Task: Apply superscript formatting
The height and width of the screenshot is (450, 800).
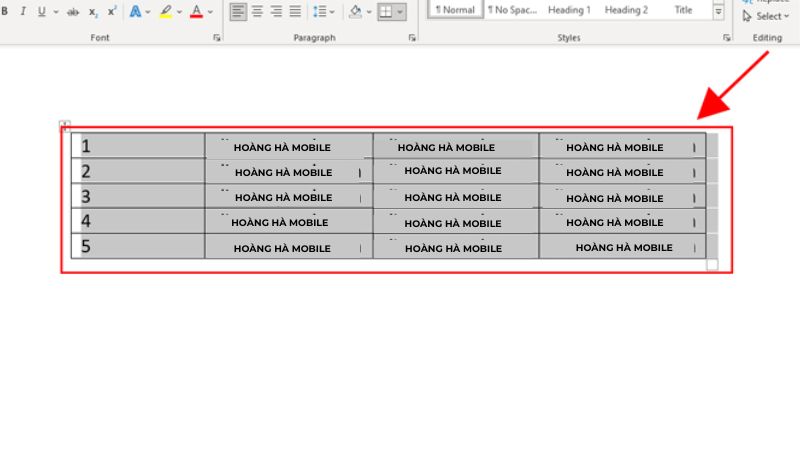Action: point(112,12)
